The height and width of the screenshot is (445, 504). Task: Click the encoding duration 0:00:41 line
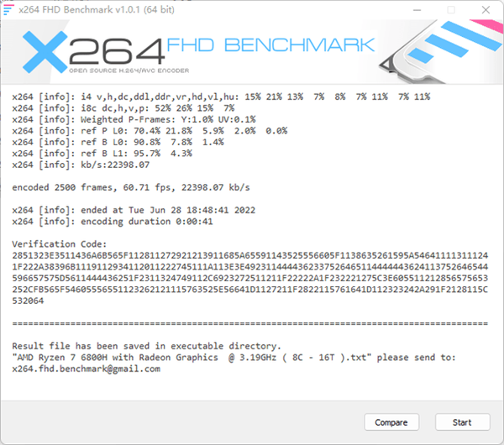pyautogui.click(x=113, y=222)
